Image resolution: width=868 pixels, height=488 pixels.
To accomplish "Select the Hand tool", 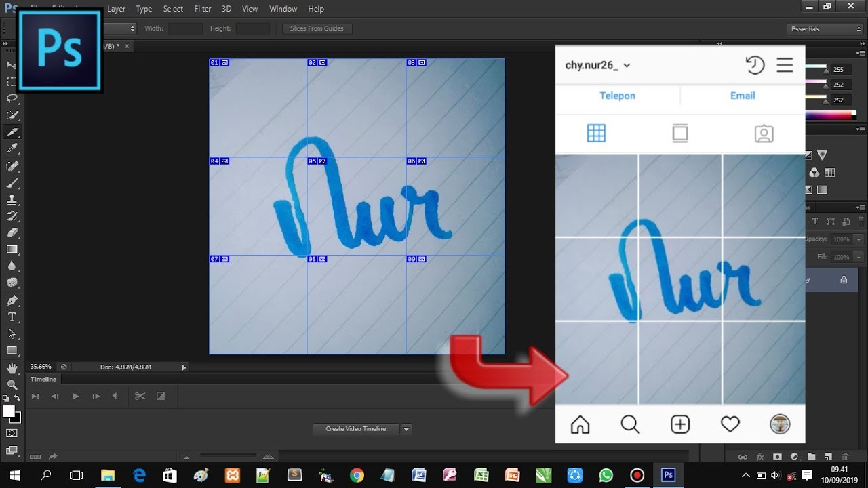I will click(x=12, y=368).
